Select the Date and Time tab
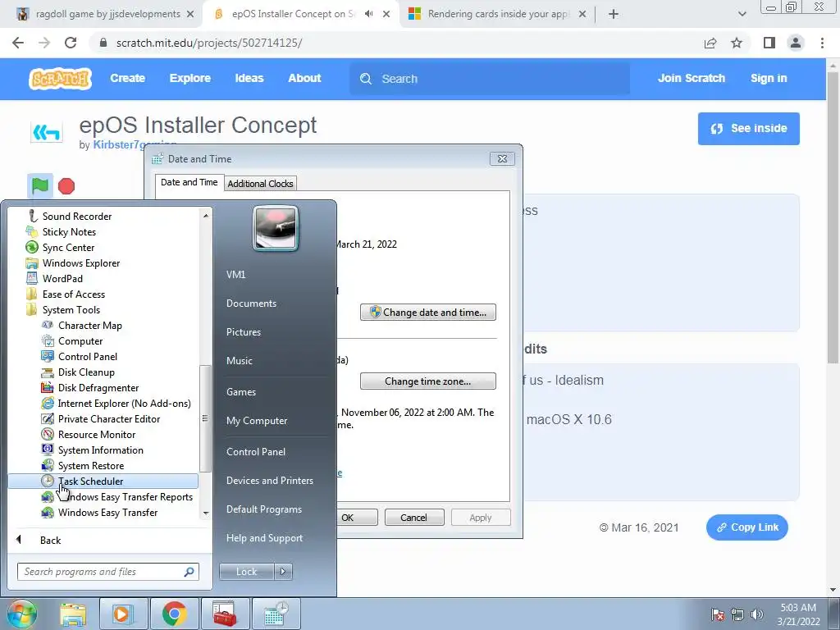This screenshot has height=630, width=840. pos(189,182)
